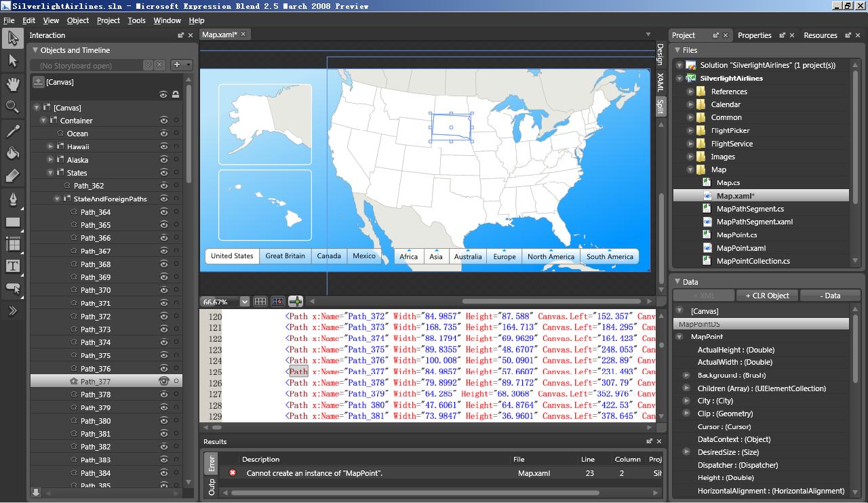Screen dimensions: 868x503
Task: Toggle show snap grid icon
Action: pyautogui.click(x=262, y=301)
